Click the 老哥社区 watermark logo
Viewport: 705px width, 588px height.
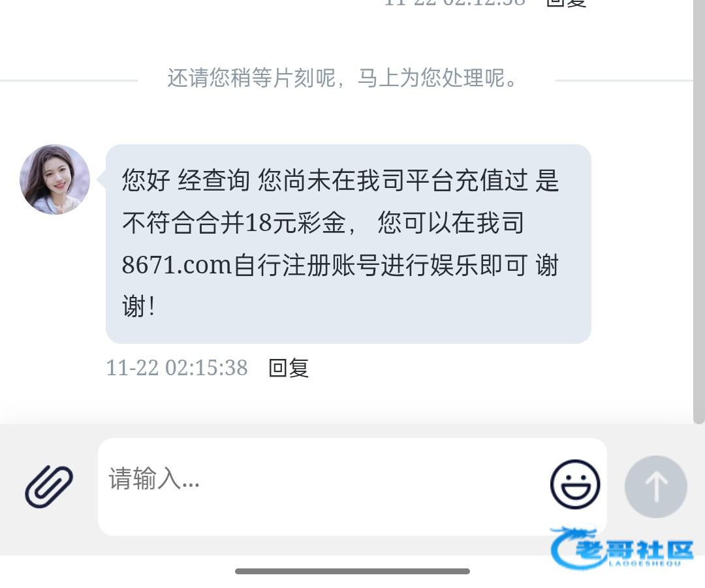click(622, 548)
